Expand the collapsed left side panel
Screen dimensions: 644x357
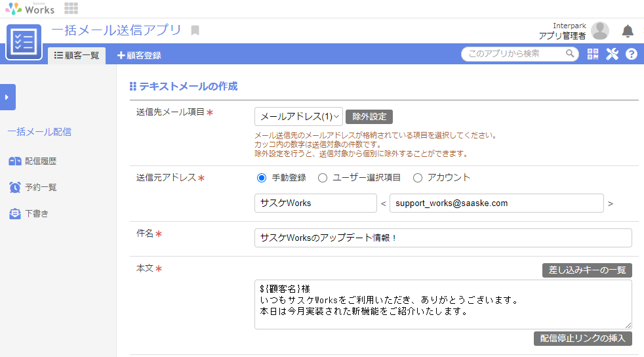point(8,97)
